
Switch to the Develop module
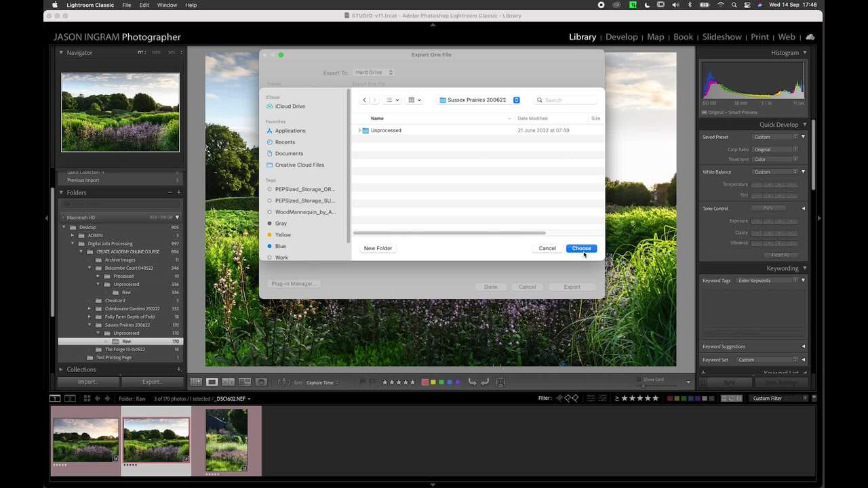point(621,37)
